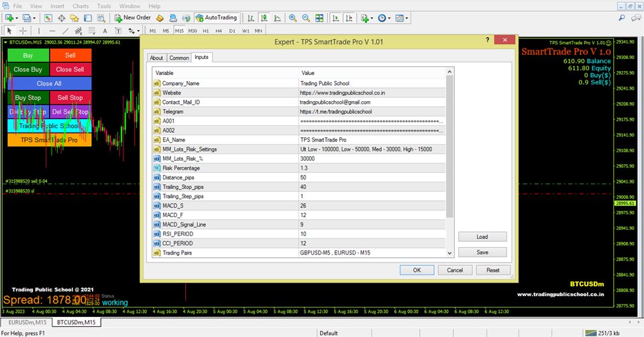Image resolution: width=644 pixels, height=337 pixels.
Task: Open MetaEditor via gold book icon
Action: [160, 18]
